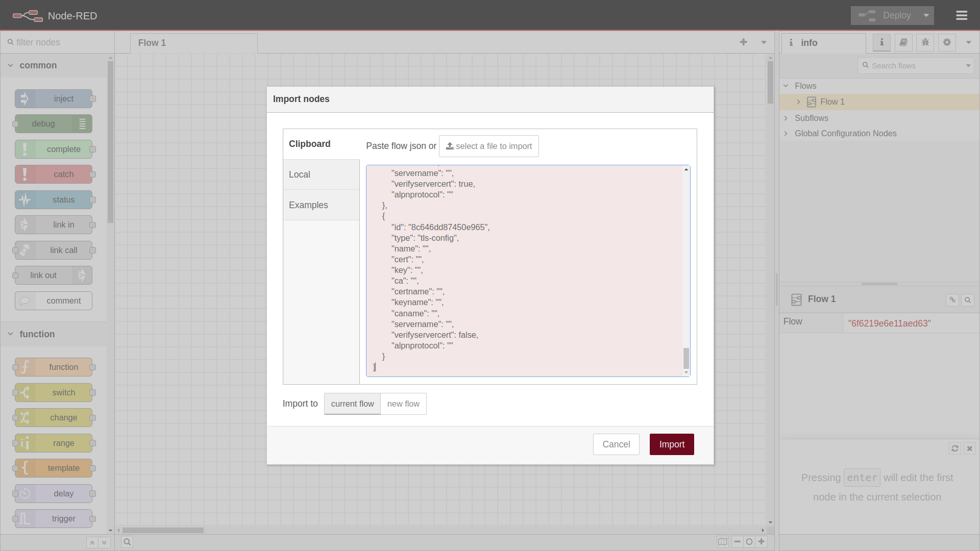Add a new flow tab with plus icon

(743, 42)
